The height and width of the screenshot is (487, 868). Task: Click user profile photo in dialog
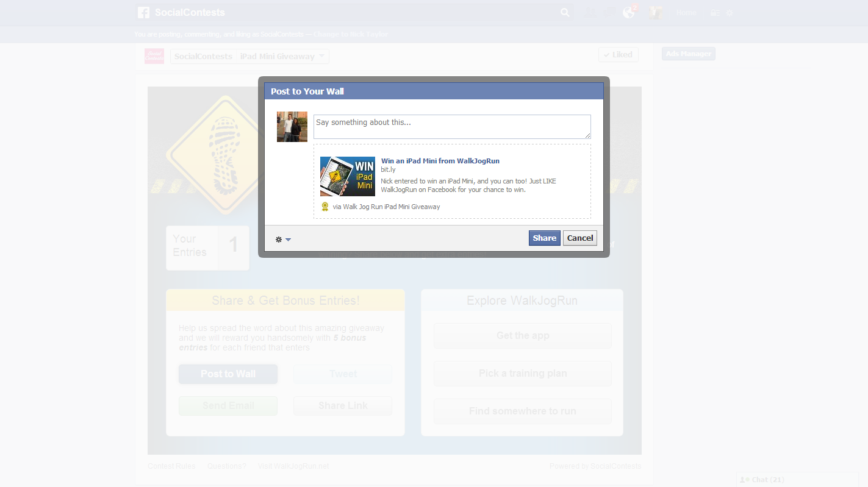coord(292,127)
